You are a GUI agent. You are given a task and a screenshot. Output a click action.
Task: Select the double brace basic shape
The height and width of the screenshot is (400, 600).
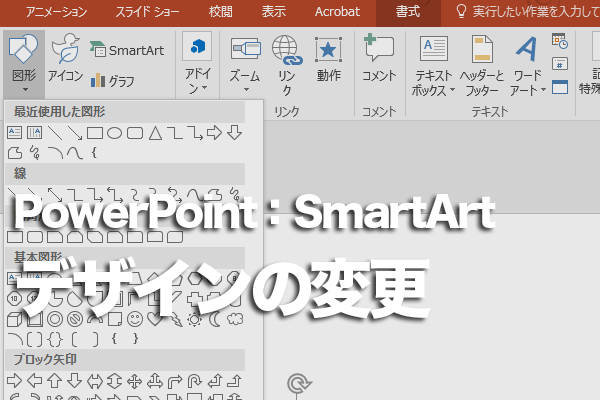(x=55, y=339)
